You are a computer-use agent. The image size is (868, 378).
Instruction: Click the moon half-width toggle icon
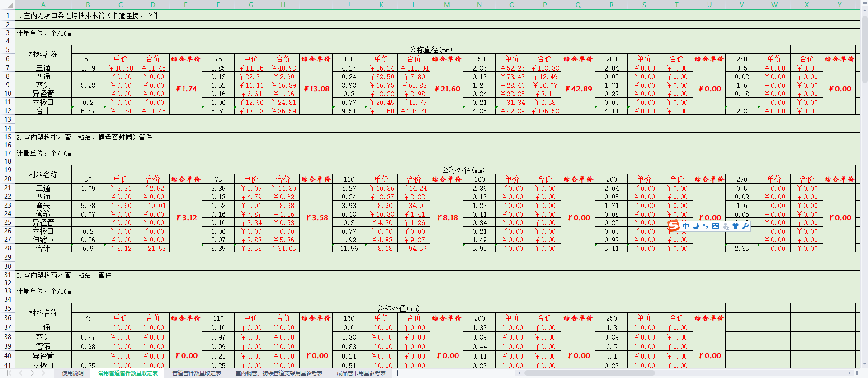696,226
